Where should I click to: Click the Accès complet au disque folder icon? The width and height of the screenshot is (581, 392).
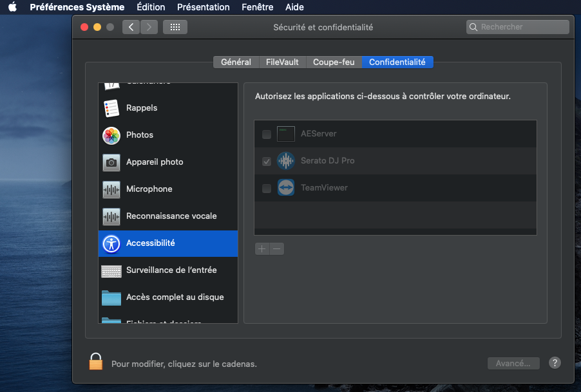click(x=111, y=297)
